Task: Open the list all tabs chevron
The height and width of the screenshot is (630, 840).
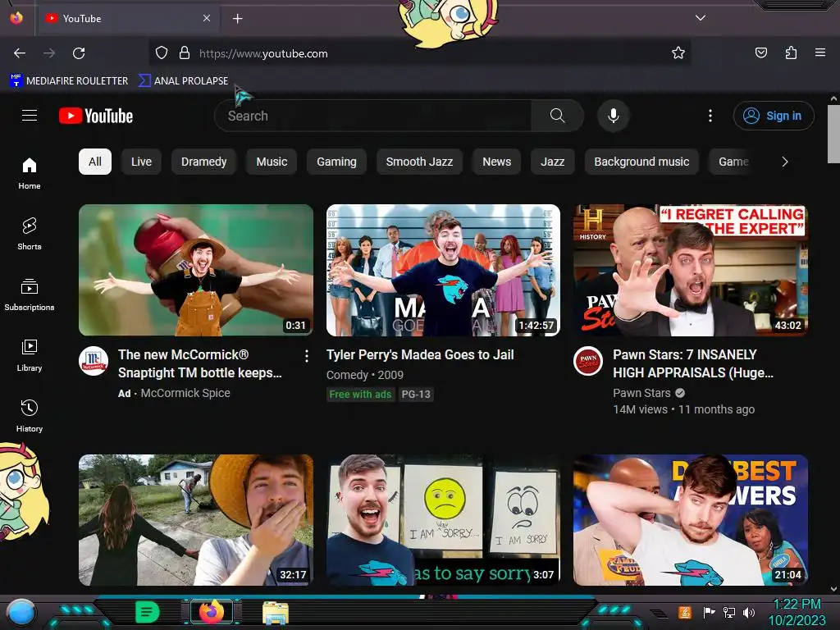Action: [x=701, y=18]
